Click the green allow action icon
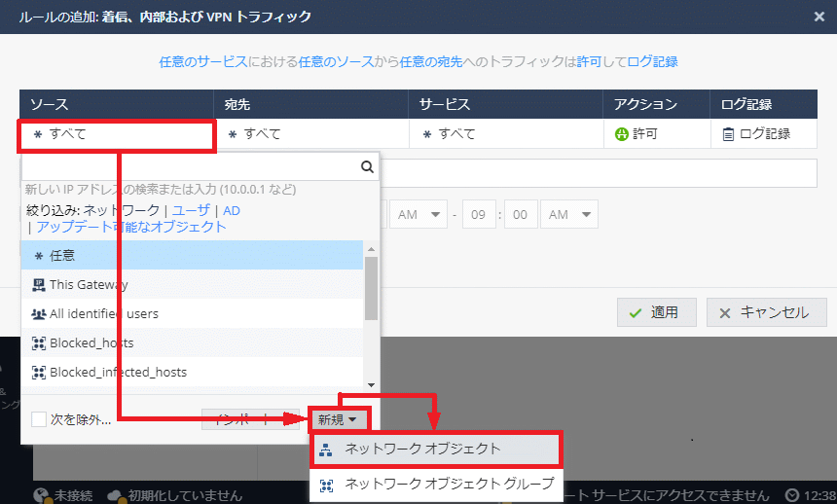This screenshot has width=837, height=504. click(621, 134)
